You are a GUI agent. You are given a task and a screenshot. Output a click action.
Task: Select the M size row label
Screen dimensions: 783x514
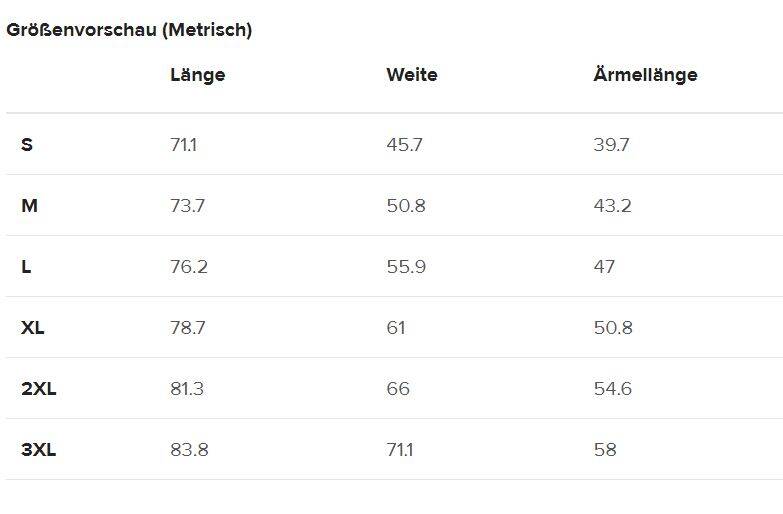pos(29,206)
